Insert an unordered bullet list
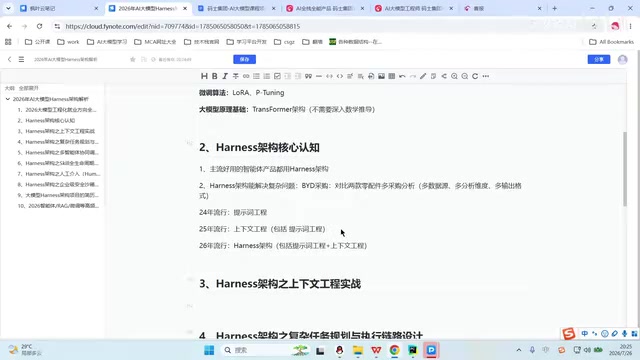This screenshot has height=360, width=640. (256, 76)
